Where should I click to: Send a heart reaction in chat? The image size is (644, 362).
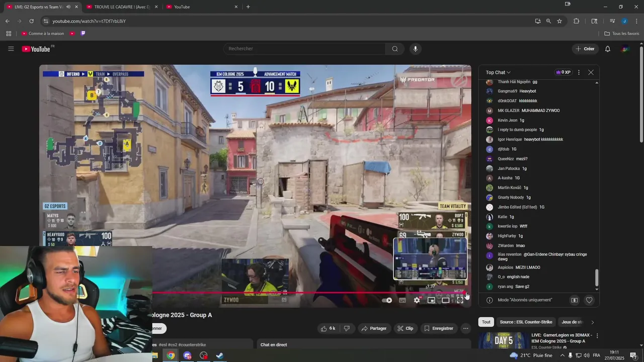coord(589,300)
